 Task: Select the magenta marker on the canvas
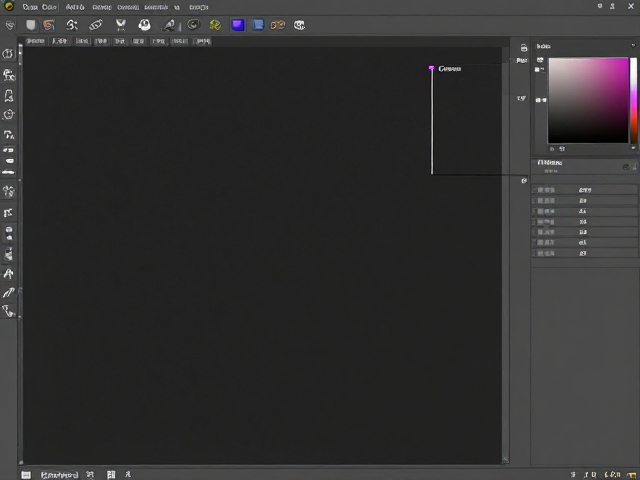pyautogui.click(x=431, y=68)
